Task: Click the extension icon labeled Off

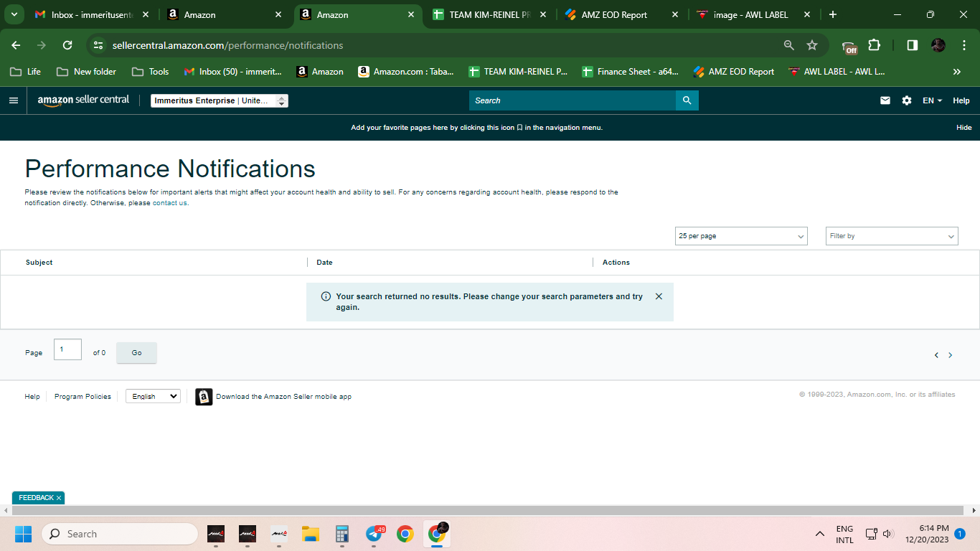Action: coord(849,47)
